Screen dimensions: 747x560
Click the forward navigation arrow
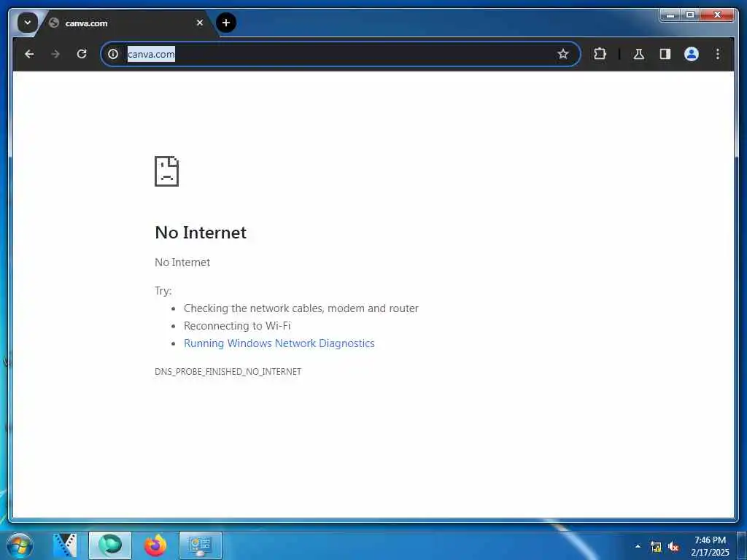coord(55,54)
